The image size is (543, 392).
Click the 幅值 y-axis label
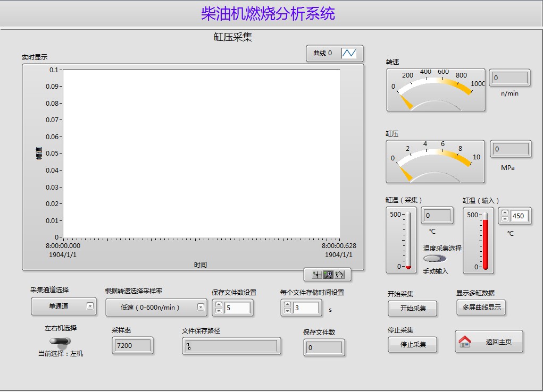39,153
